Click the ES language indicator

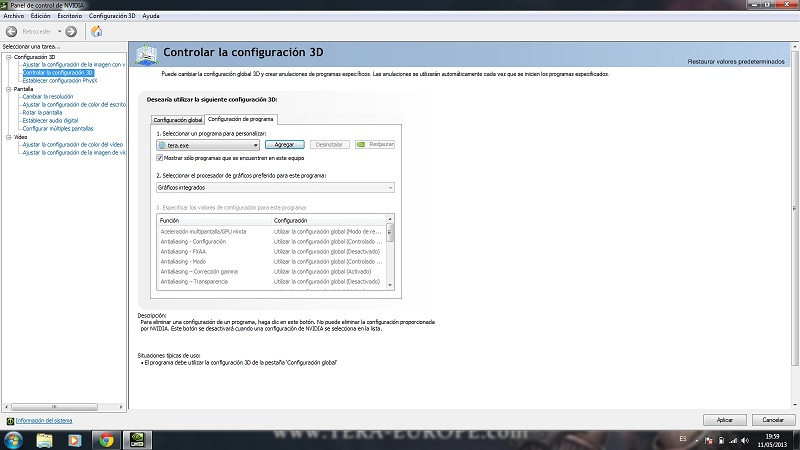(x=683, y=439)
